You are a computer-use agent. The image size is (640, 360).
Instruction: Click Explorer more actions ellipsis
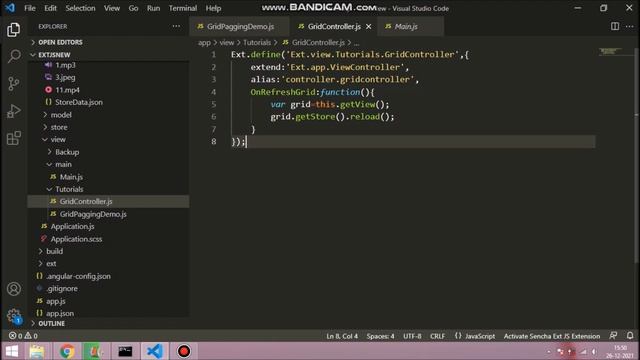coord(176,26)
